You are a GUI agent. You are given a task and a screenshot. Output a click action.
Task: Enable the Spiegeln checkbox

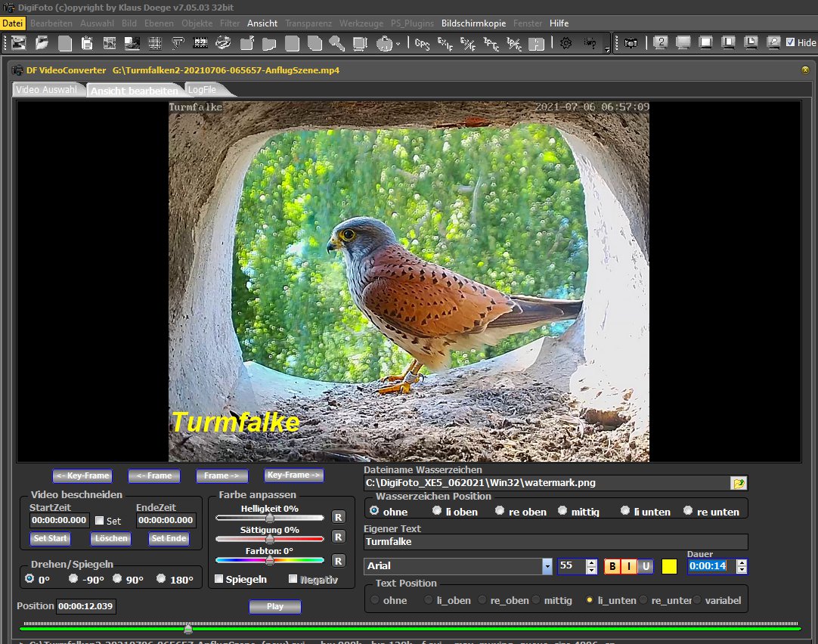point(219,579)
